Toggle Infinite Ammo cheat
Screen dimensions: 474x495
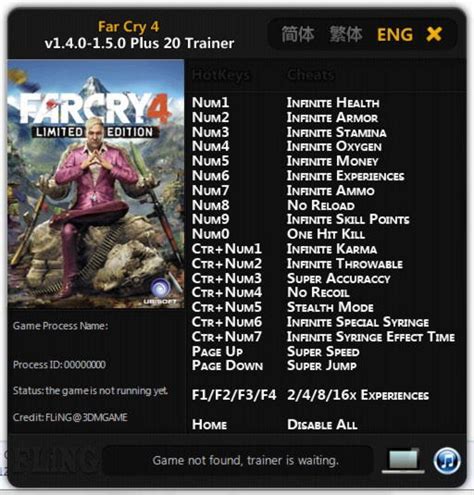tap(330, 191)
